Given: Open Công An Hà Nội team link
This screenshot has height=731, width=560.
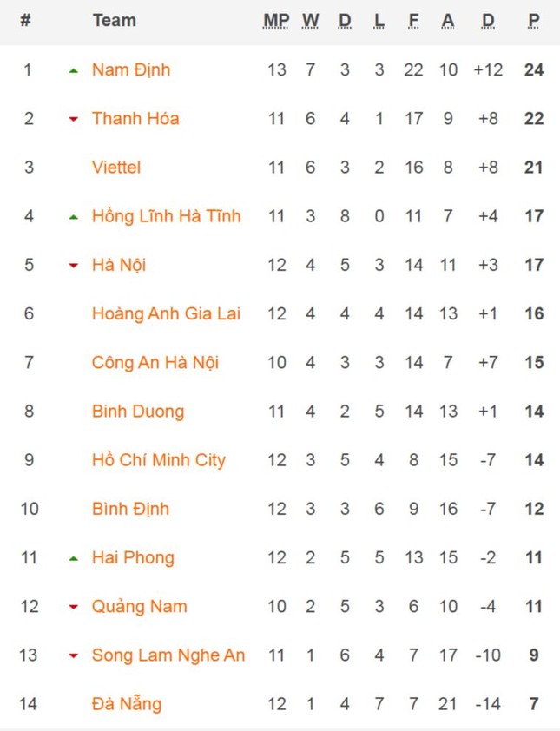Looking at the screenshot, I should pos(155,363).
